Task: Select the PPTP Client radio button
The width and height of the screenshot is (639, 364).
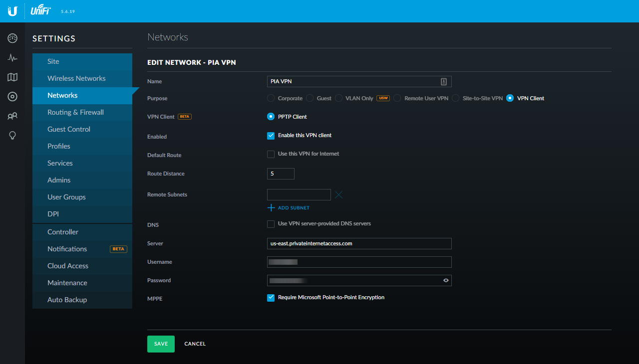Action: (x=271, y=117)
